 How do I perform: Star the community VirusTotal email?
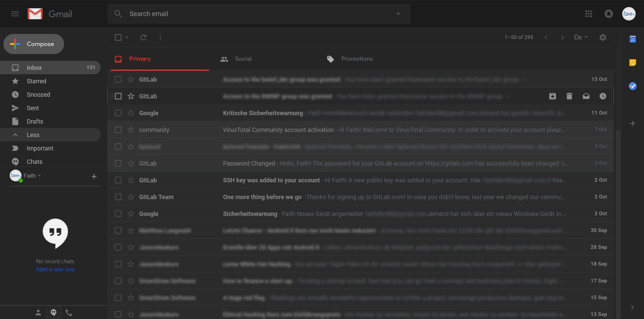point(131,130)
